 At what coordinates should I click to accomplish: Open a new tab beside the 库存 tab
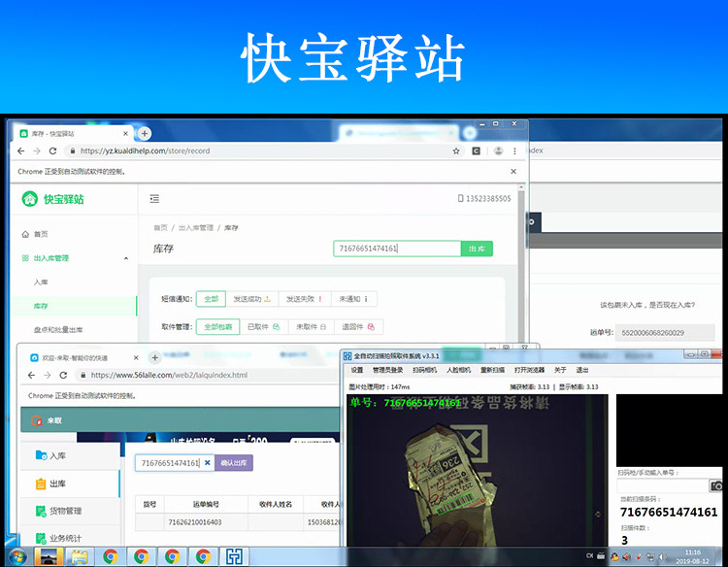click(x=145, y=134)
